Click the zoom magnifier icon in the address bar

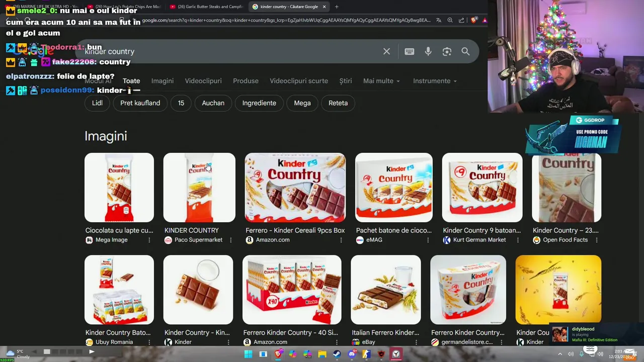click(x=450, y=20)
